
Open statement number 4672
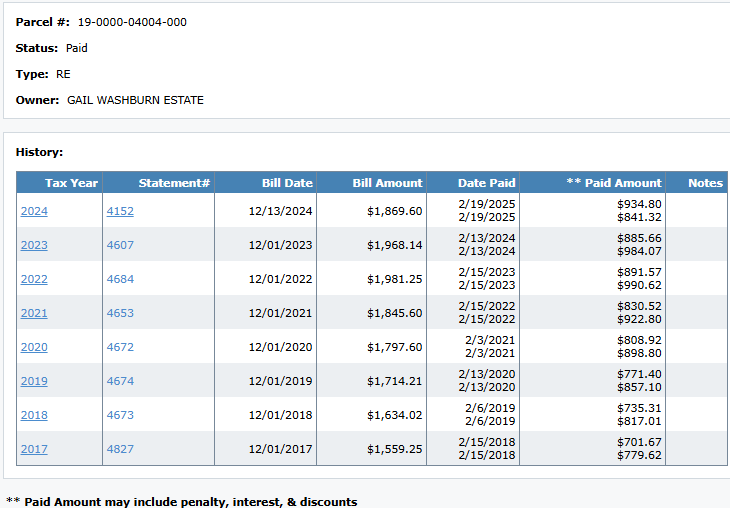120,347
